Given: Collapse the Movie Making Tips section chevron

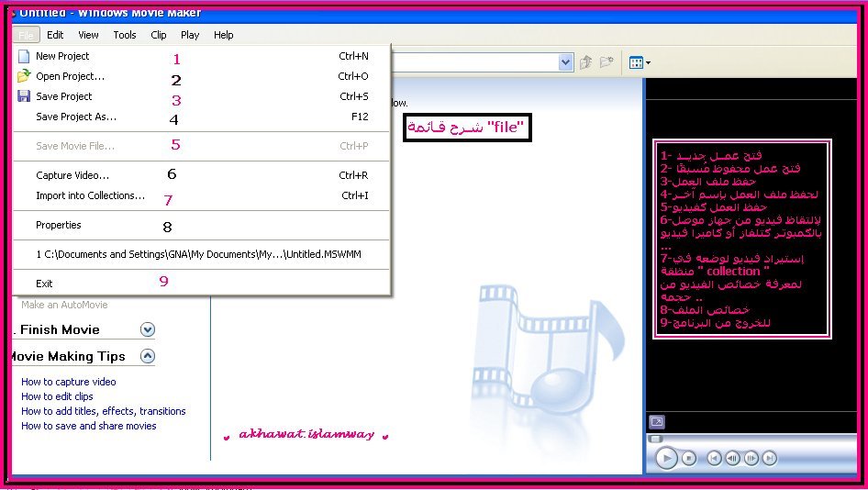Looking at the screenshot, I should 147,356.
